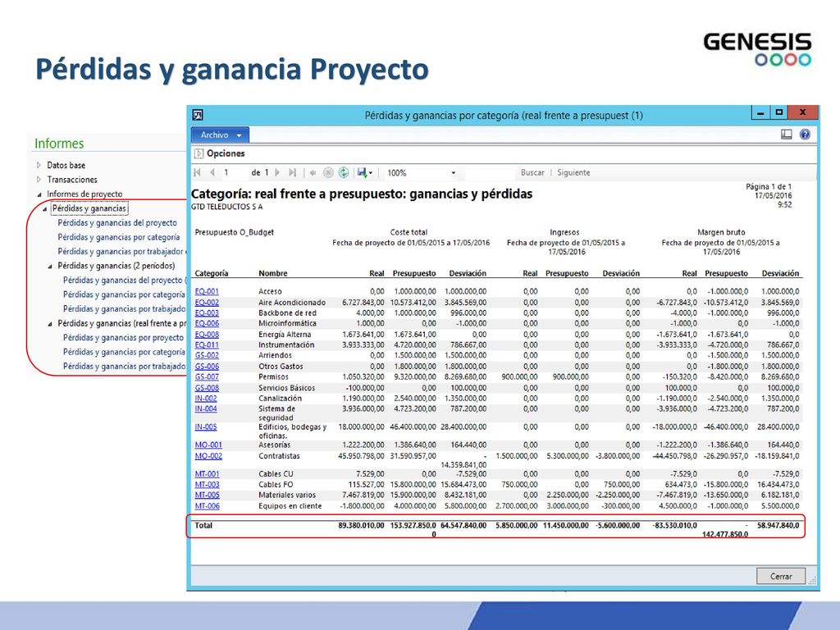The height and width of the screenshot is (630, 840).
Task: Open the help icon
Action: click(x=805, y=135)
